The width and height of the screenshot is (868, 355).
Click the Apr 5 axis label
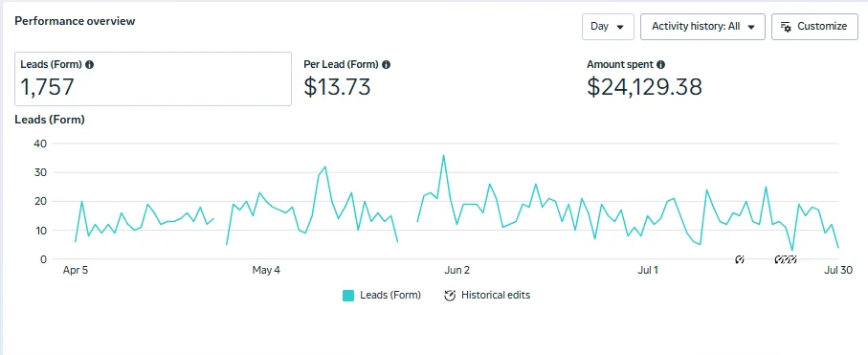coord(76,270)
